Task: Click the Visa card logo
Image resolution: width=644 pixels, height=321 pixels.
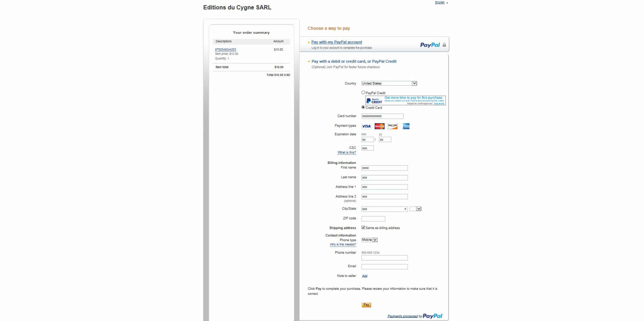Action: [366, 126]
